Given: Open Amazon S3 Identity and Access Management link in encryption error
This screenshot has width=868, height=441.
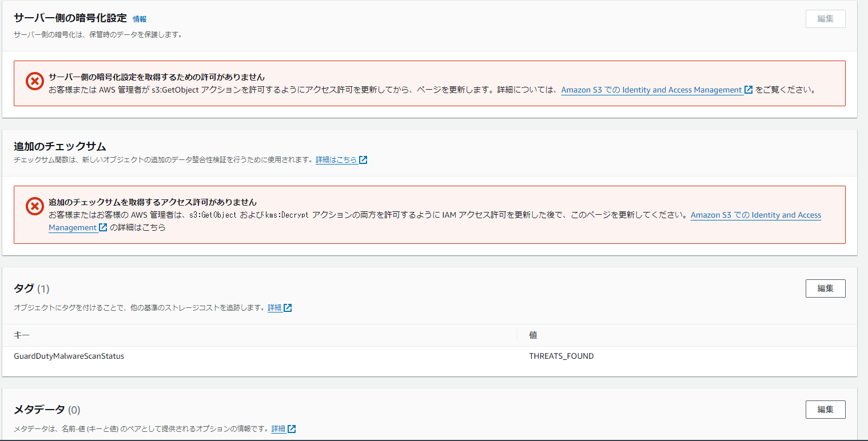Looking at the screenshot, I should [x=651, y=90].
